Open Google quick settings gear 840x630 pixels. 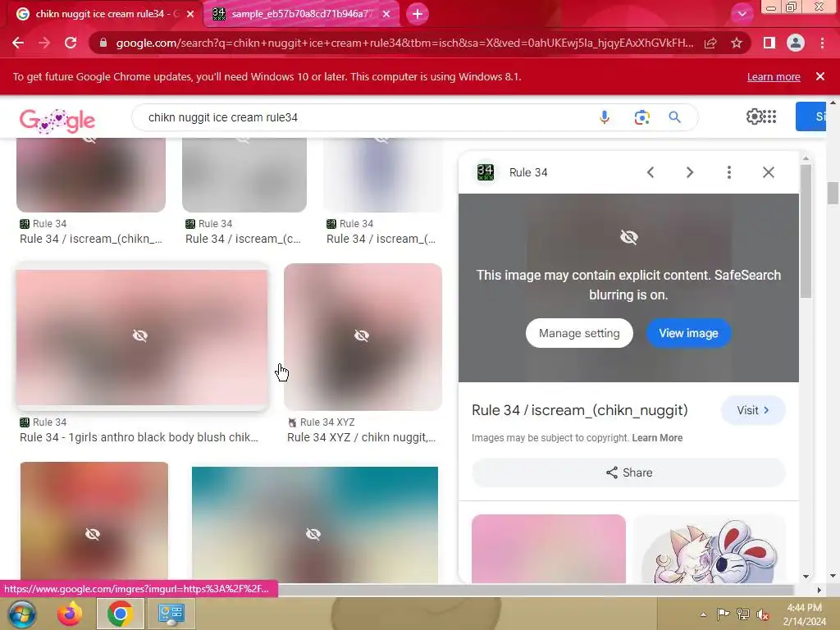click(755, 116)
